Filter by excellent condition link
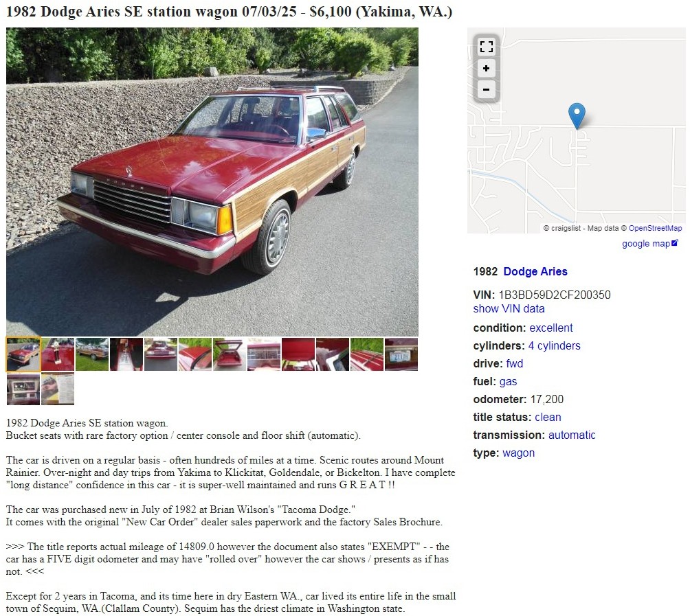Screen dimensions: 690x616 550,328
